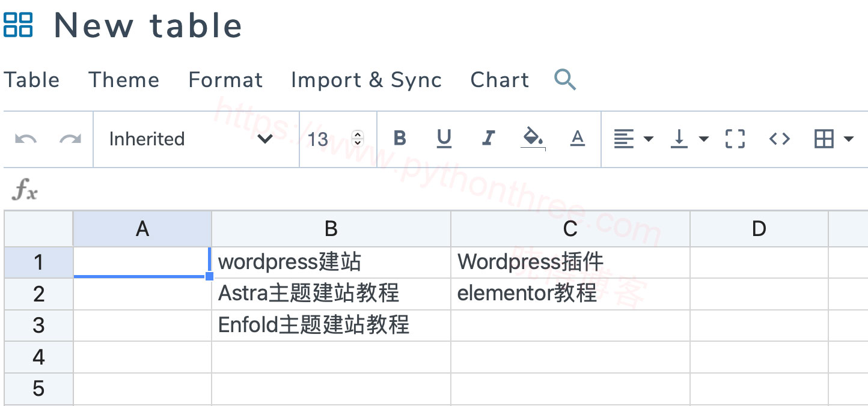Select row 2 header
This screenshot has width=868, height=406.
tap(38, 294)
